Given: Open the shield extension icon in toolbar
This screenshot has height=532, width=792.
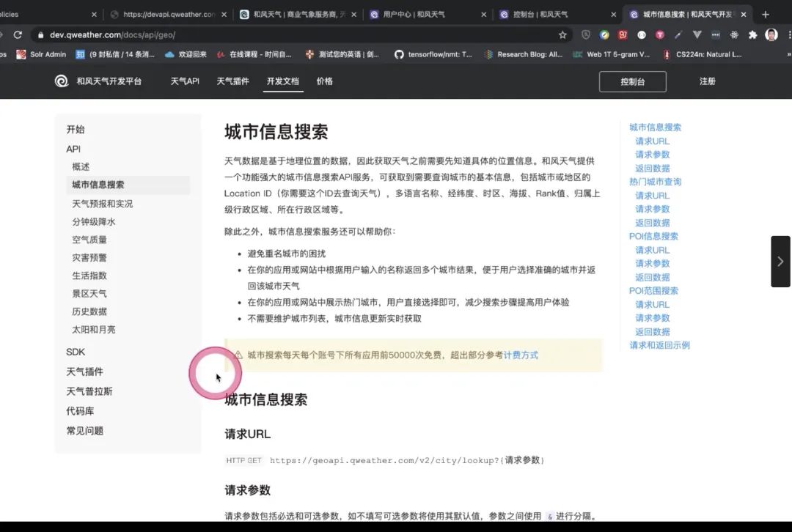Looking at the screenshot, I should pyautogui.click(x=586, y=35).
